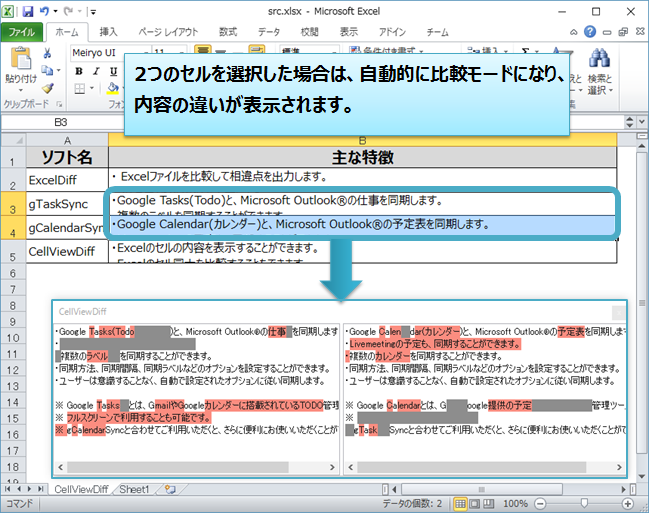Switch to Normal view in status bar

pos(460,504)
